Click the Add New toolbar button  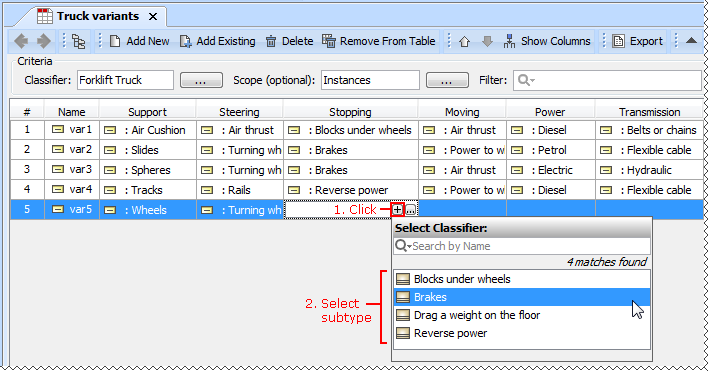[140, 41]
